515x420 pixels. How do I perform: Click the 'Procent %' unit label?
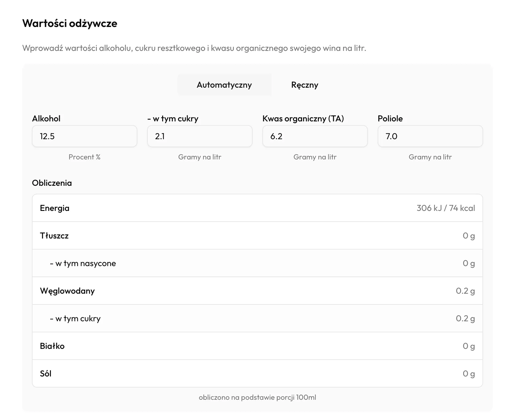click(x=85, y=157)
